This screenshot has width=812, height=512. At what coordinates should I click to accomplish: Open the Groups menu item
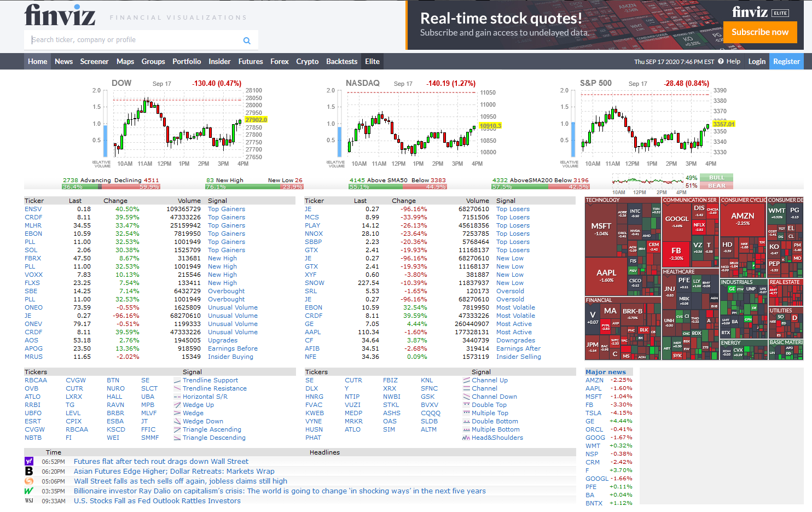[x=153, y=61]
